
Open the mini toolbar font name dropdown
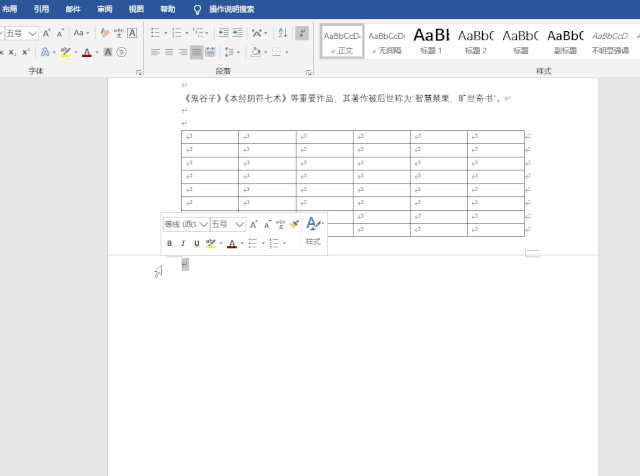(203, 225)
